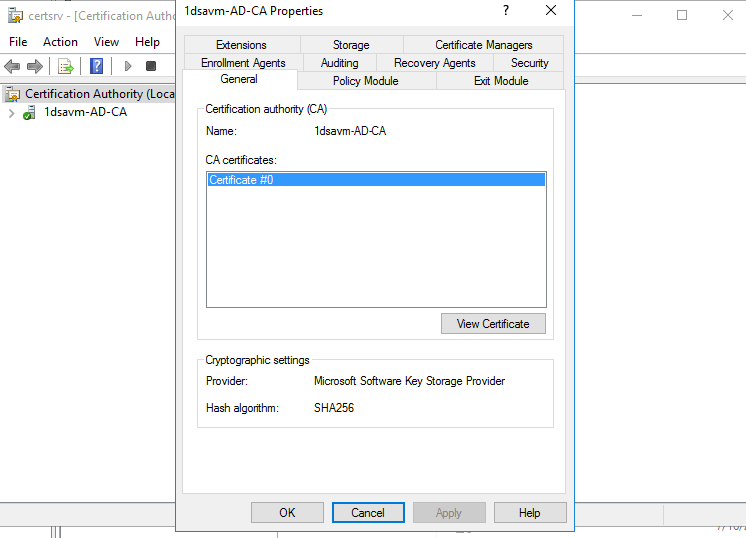Switch to the Extensions tab
The width and height of the screenshot is (746, 538).
point(241,45)
